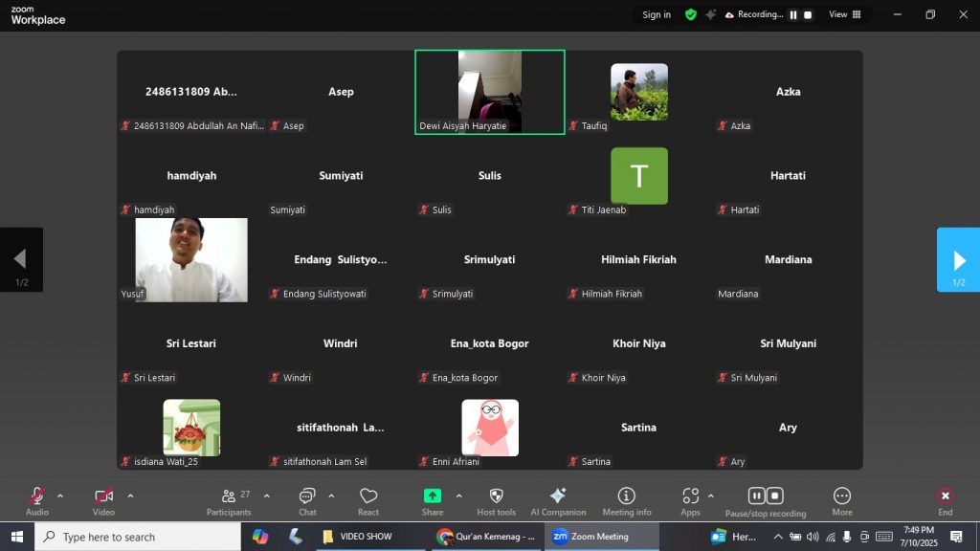This screenshot has width=980, height=551.
Task: Open the Apps panel
Action: point(690,500)
